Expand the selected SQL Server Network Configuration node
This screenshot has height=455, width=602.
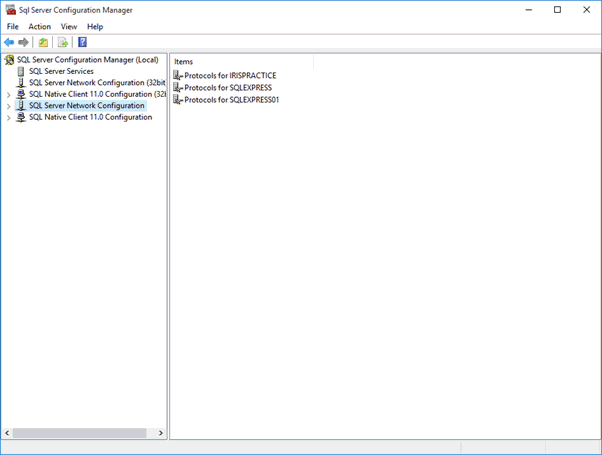pos(8,106)
